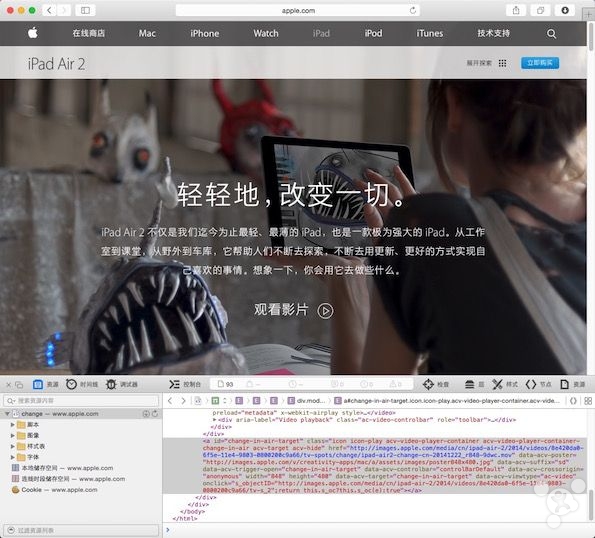Open the Styles details sidebar
This screenshot has width=595, height=538.
pos(505,384)
